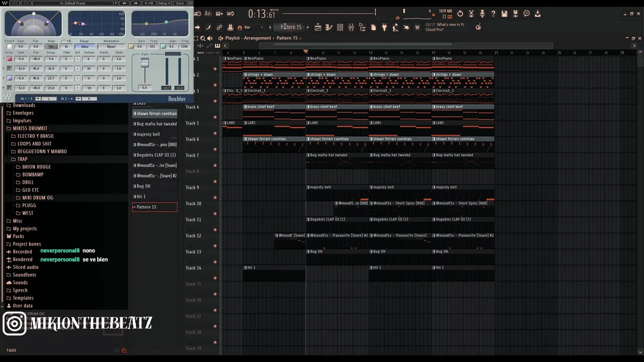Screen dimensions: 644x362
Task: Click the undo history circular arrow icon
Action: pos(460,14)
